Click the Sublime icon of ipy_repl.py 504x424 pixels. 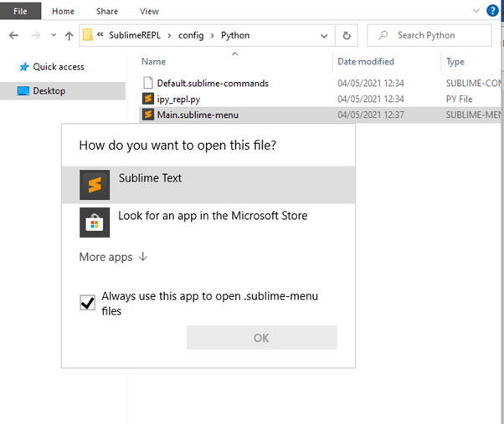148,99
